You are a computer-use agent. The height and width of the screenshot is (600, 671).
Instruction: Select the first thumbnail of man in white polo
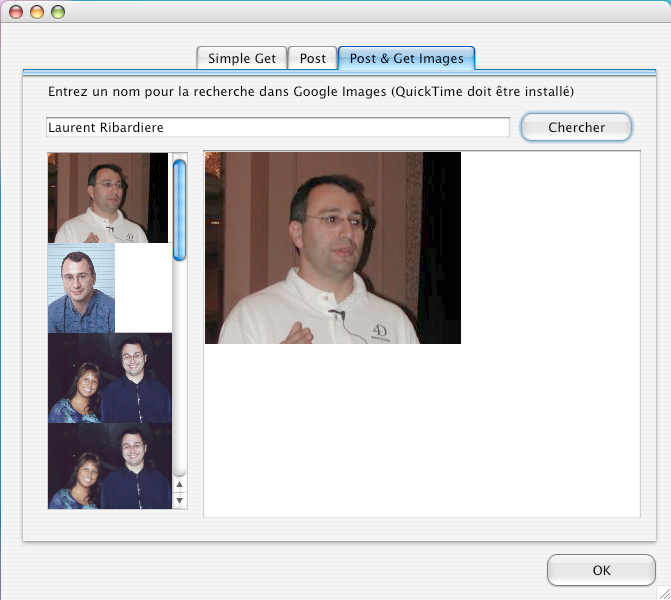pos(108,198)
